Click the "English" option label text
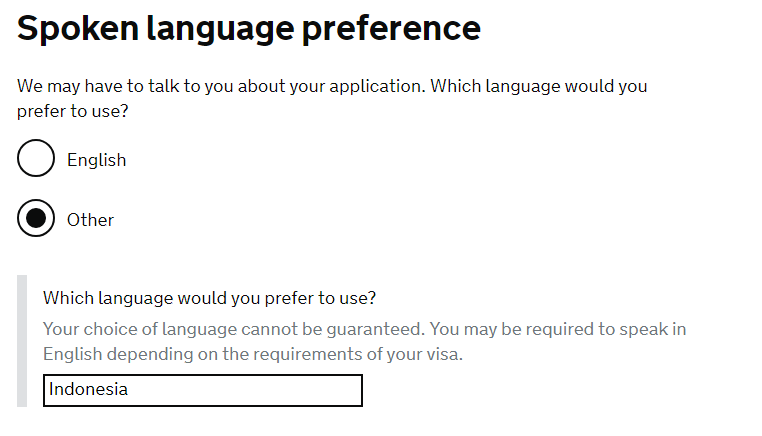The height and width of the screenshot is (436, 762). (96, 160)
